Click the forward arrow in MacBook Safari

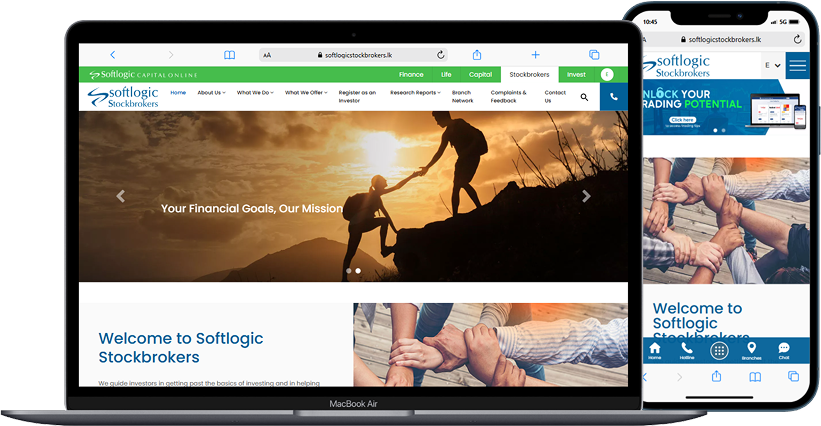pyautogui.click(x=171, y=54)
